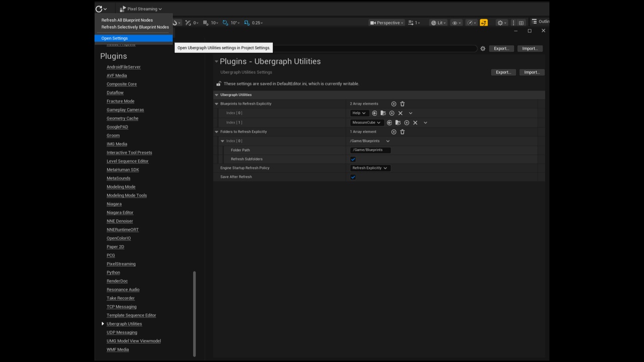644x362 pixels.
Task: Open Level Sequence Editor plugin settings
Action: point(127,161)
